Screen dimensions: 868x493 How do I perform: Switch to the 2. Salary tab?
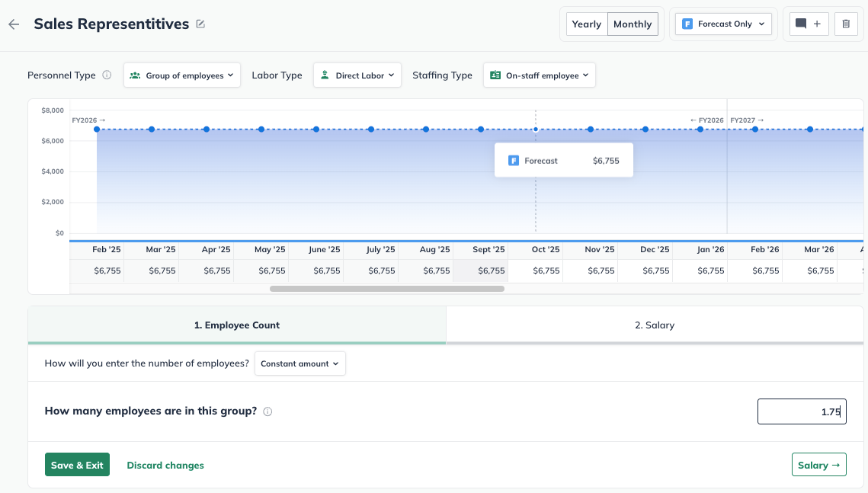[x=655, y=325]
